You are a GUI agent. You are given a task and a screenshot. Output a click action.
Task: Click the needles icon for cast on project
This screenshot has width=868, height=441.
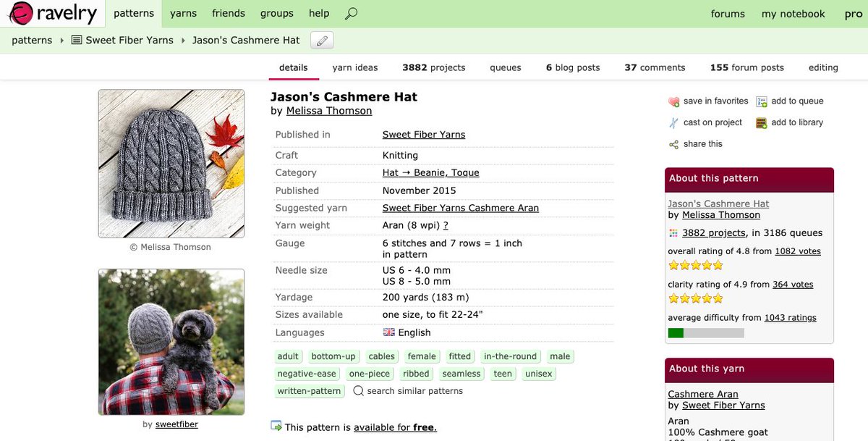coord(674,123)
